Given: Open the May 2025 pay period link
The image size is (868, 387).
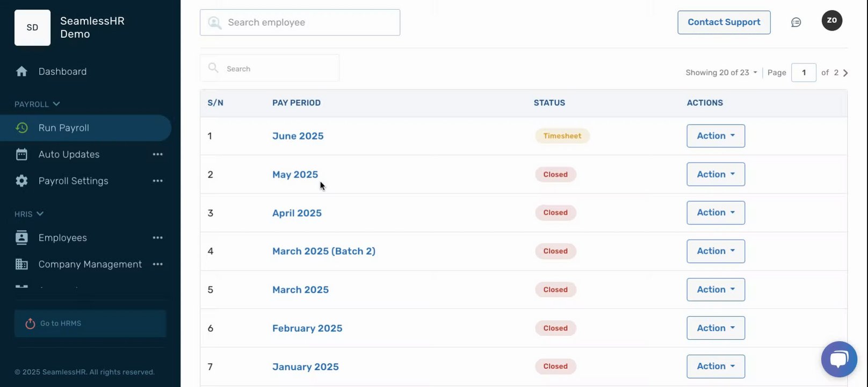Looking at the screenshot, I should coord(295,175).
